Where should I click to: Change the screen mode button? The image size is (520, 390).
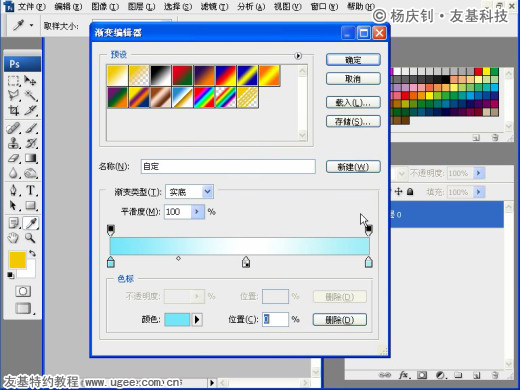(23, 308)
